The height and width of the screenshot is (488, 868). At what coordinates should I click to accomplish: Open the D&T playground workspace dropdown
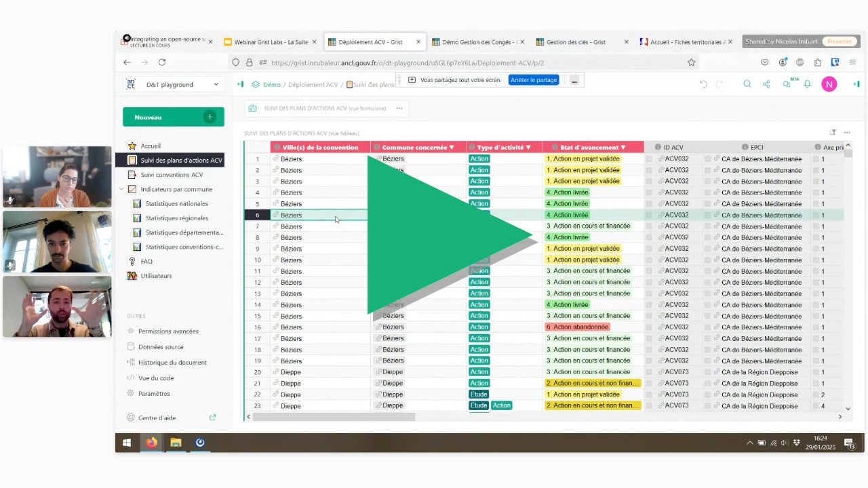[174, 85]
